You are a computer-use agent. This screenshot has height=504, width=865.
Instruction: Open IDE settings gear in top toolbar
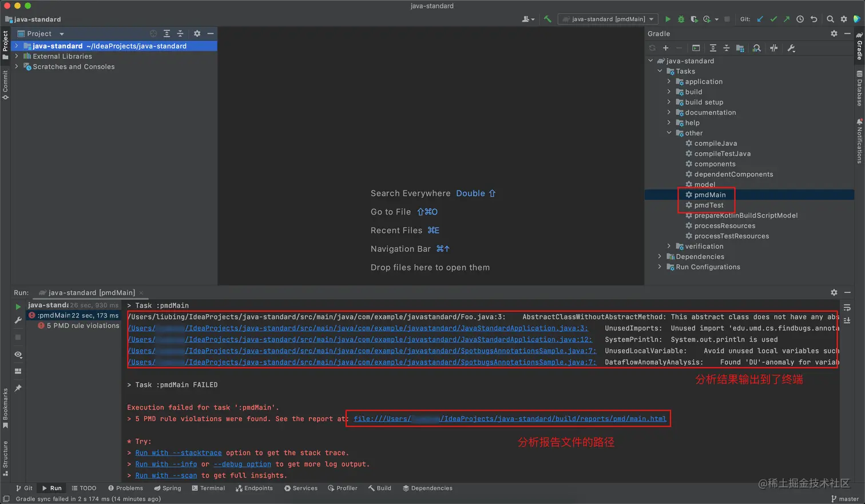coord(843,19)
